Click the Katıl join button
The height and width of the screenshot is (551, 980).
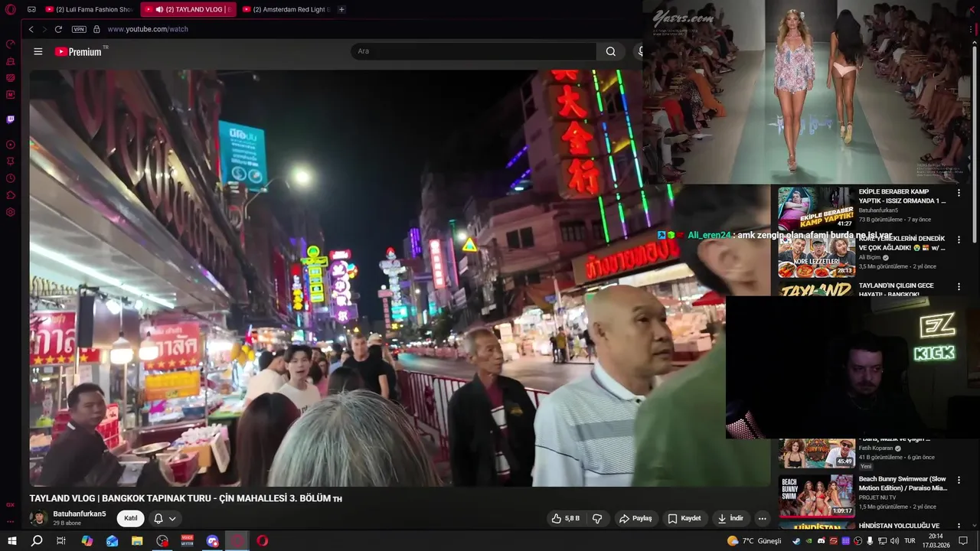coord(131,518)
